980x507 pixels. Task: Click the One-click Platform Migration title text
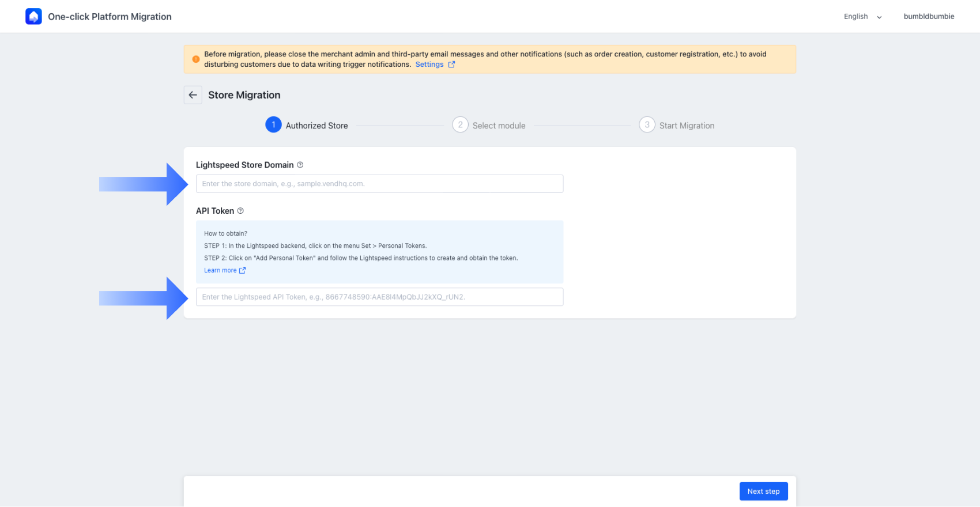[110, 17]
